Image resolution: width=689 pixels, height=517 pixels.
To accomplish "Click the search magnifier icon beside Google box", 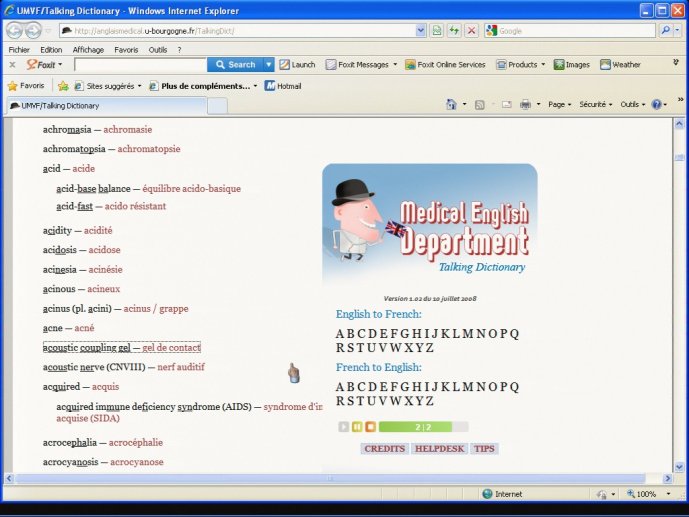I will 665,30.
